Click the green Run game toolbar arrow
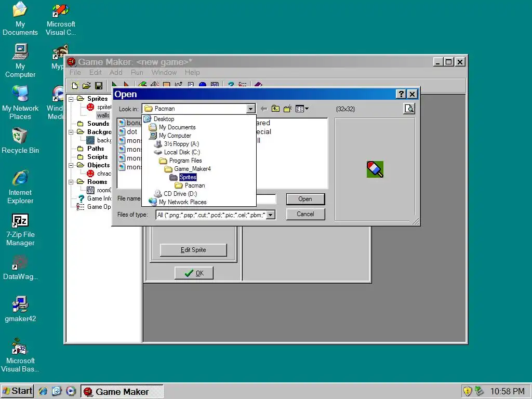 [x=114, y=85]
